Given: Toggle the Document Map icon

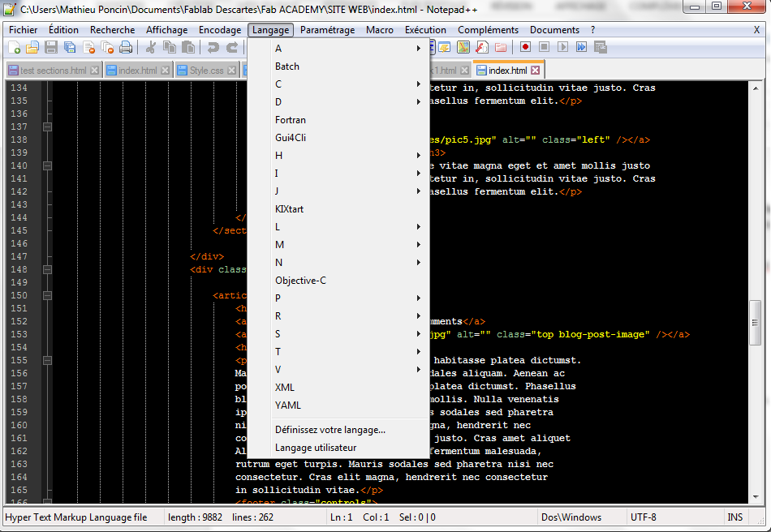Looking at the screenshot, I should click(463, 47).
